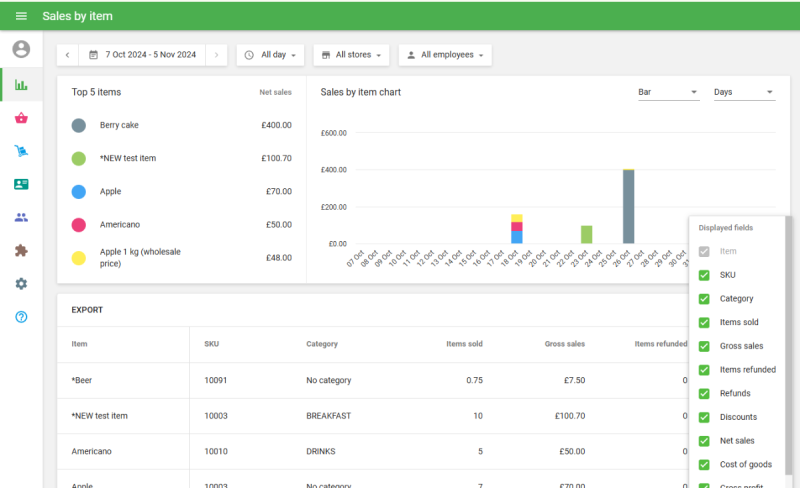This screenshot has height=488, width=800.
Task: Open the Reports bar chart icon
Action: (21, 84)
